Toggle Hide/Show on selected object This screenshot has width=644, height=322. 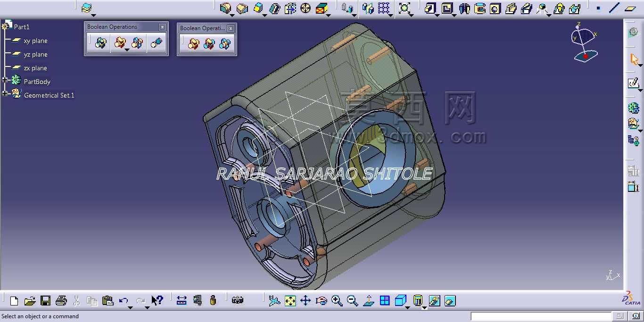[x=434, y=300]
